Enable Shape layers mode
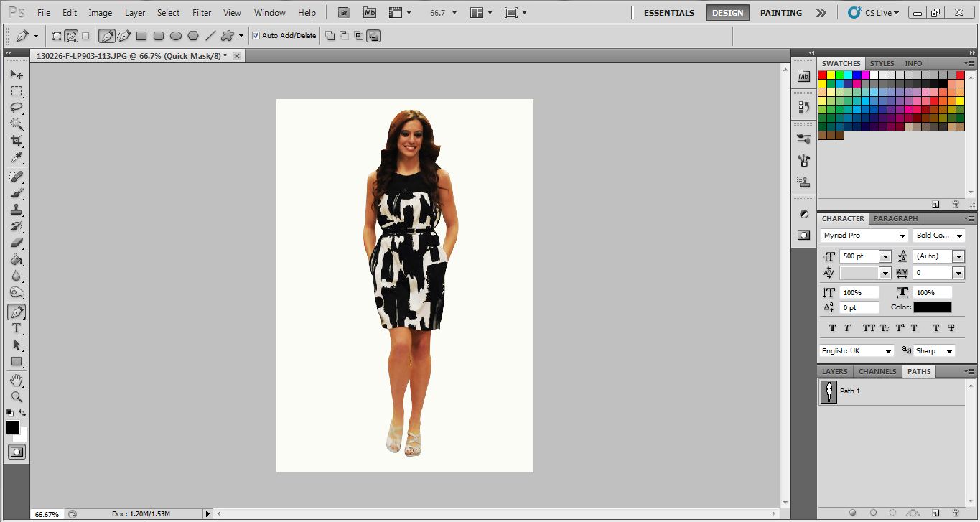The height and width of the screenshot is (522, 980). point(57,35)
